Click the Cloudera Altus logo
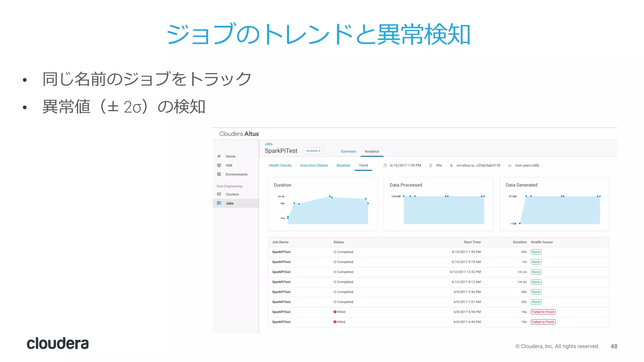 point(239,134)
